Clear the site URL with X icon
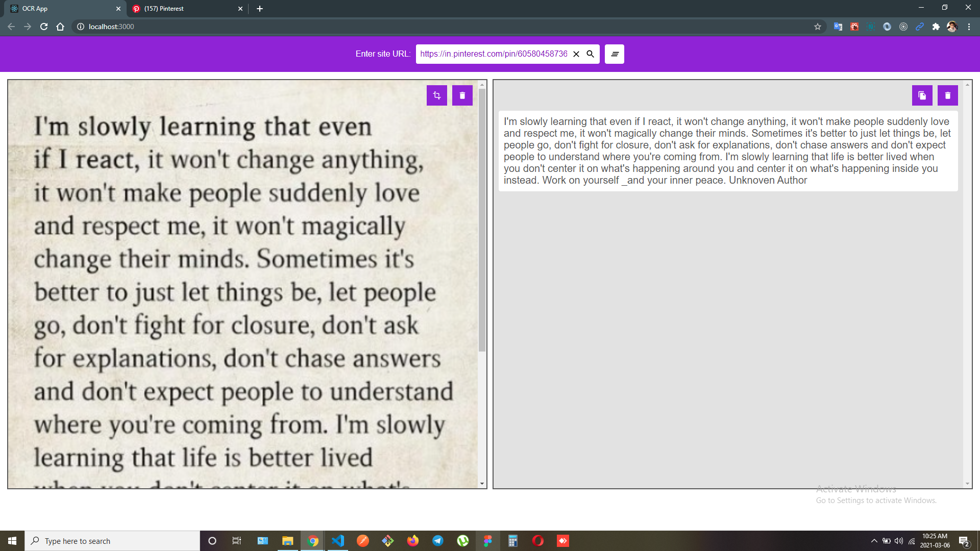 576,54
